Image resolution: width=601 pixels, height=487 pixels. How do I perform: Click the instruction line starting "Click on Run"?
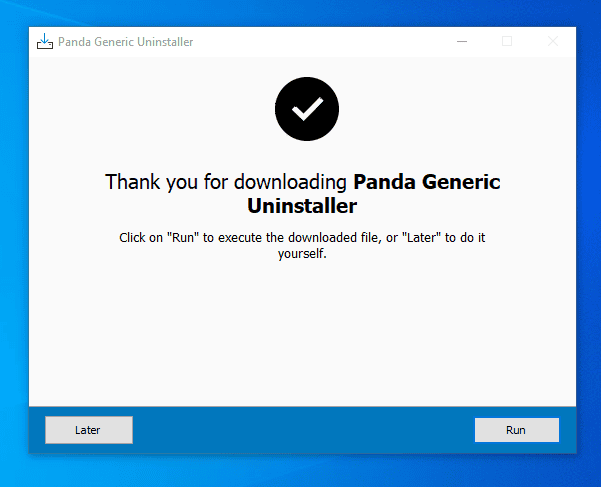tap(302, 237)
